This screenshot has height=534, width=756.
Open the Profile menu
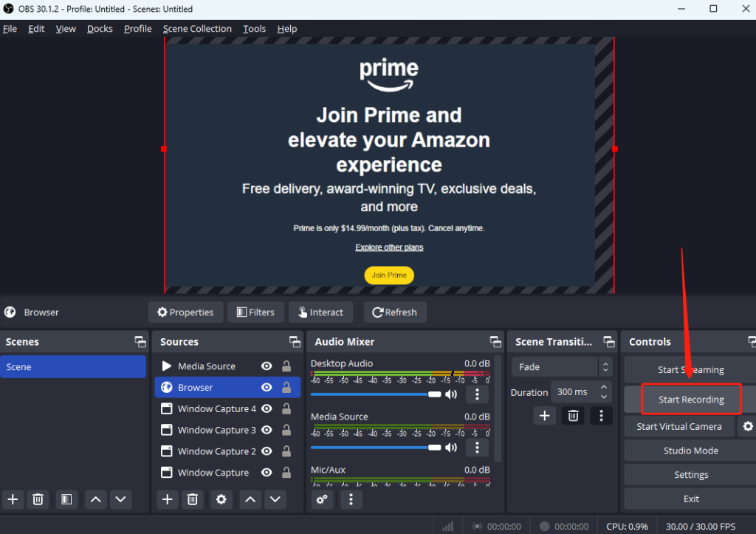click(137, 29)
